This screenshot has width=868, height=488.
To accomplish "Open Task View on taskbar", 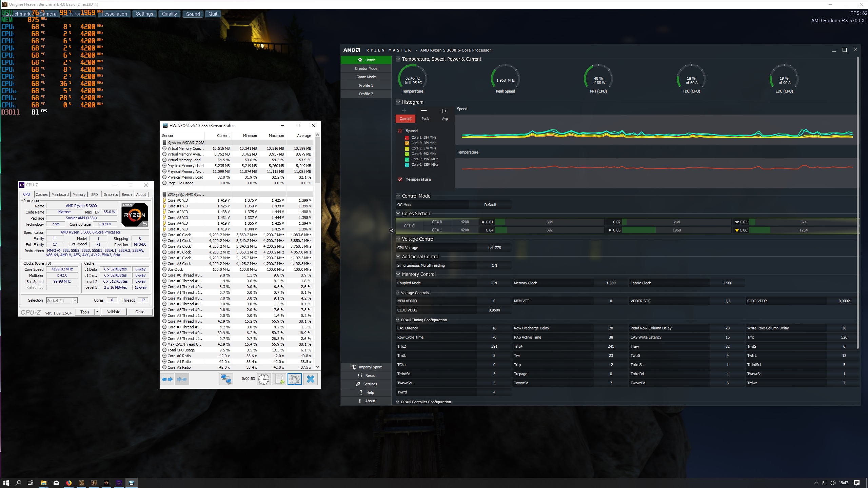I will click(x=31, y=483).
